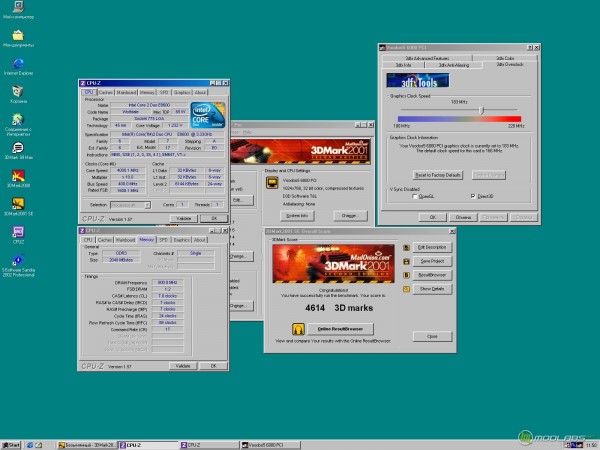Click the blue-to-red clock speed gradient bar
600x450 pixels.
tap(459, 119)
